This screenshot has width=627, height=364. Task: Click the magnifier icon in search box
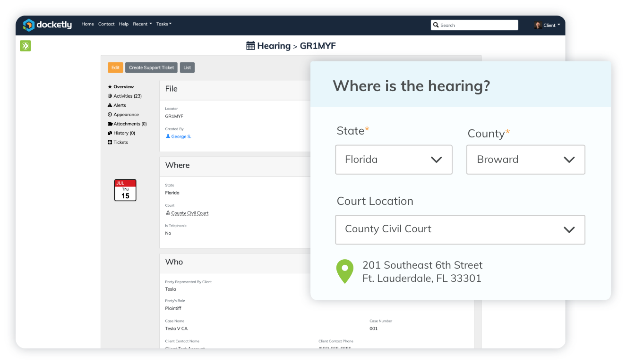tap(436, 25)
